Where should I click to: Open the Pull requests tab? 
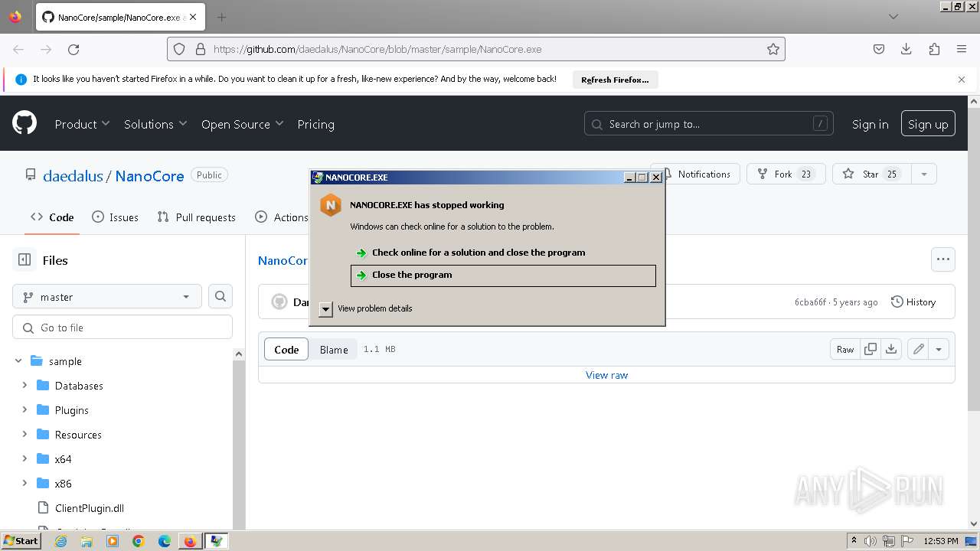pyautogui.click(x=196, y=217)
